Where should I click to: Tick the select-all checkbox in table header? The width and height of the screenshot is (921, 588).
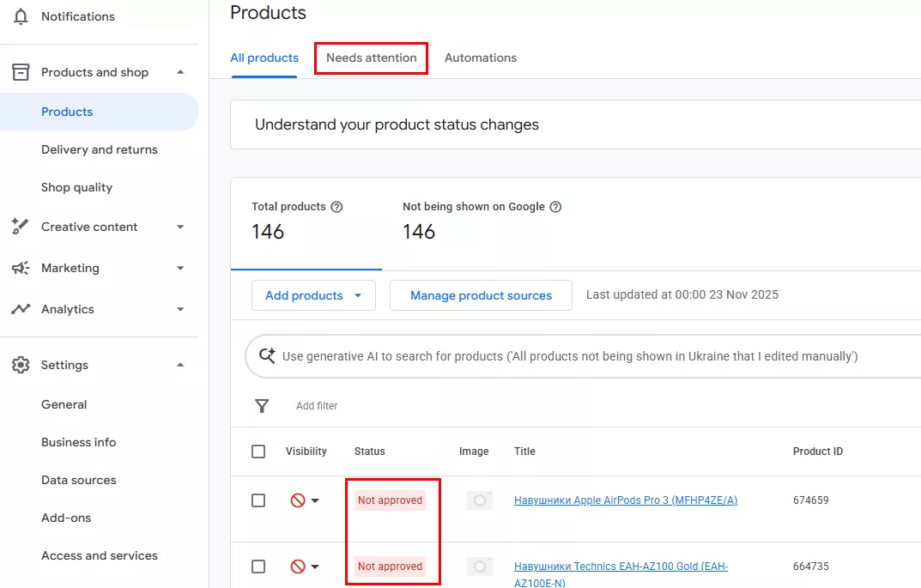click(x=258, y=452)
